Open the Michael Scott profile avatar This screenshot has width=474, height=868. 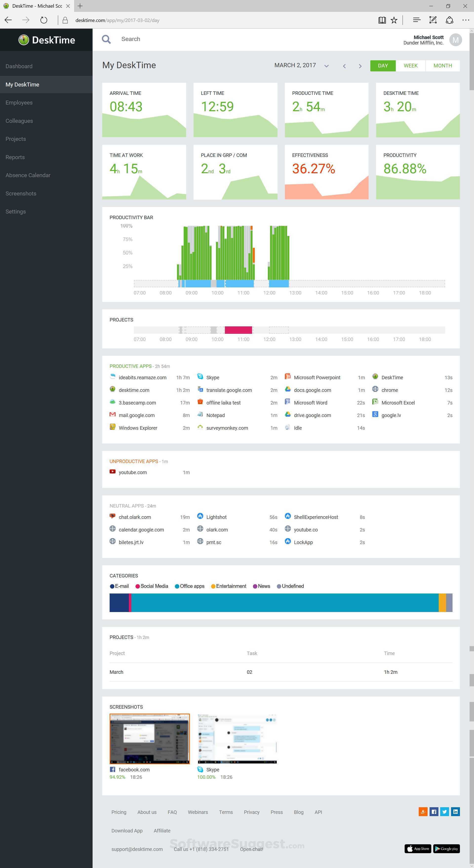tap(456, 40)
